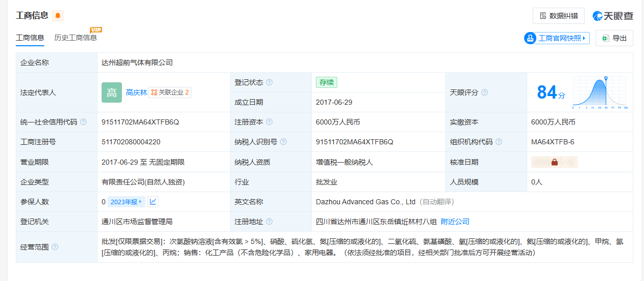Click 6000万人民币 registered capital value
644x281 pixels.
pos(338,122)
